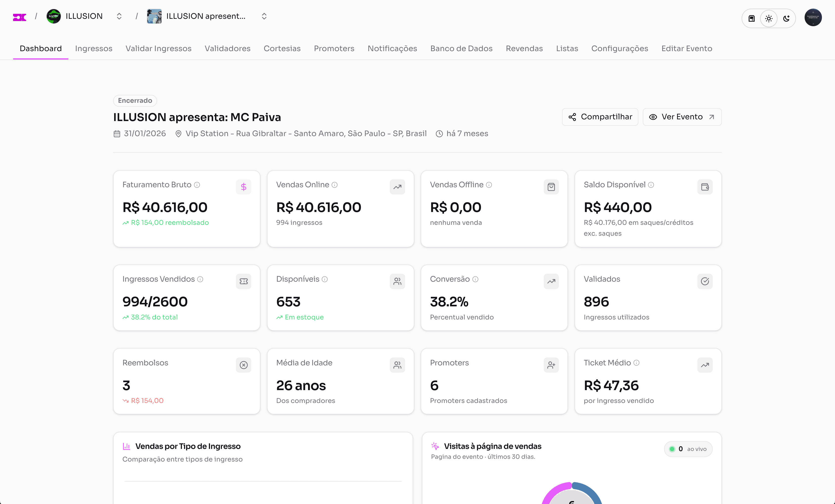Click the check-circle icon on Validados card
Screen dimensions: 835x504
coord(705,281)
